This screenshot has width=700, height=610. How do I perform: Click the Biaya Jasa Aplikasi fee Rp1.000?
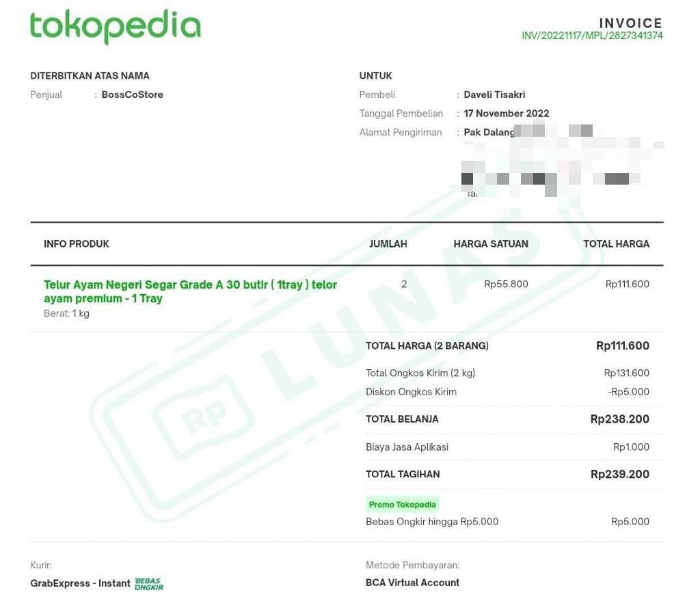point(631,447)
